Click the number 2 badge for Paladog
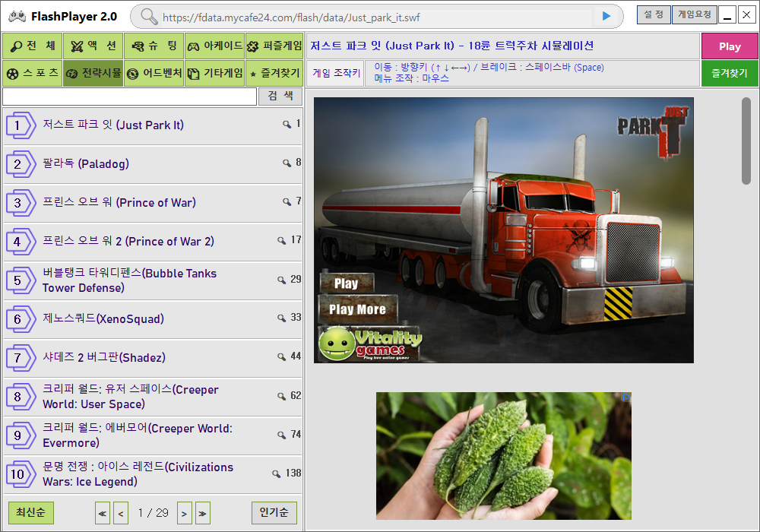The image size is (760, 532). click(x=21, y=164)
